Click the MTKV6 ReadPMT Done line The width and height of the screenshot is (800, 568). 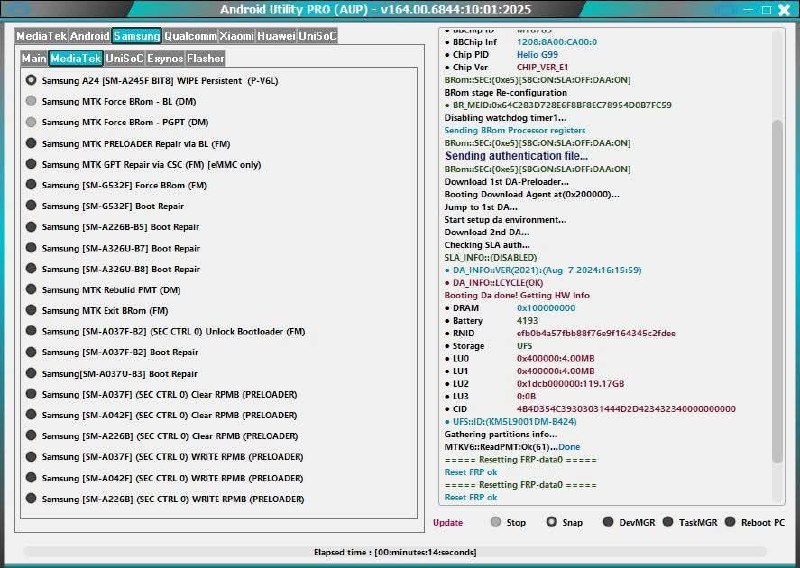point(512,447)
